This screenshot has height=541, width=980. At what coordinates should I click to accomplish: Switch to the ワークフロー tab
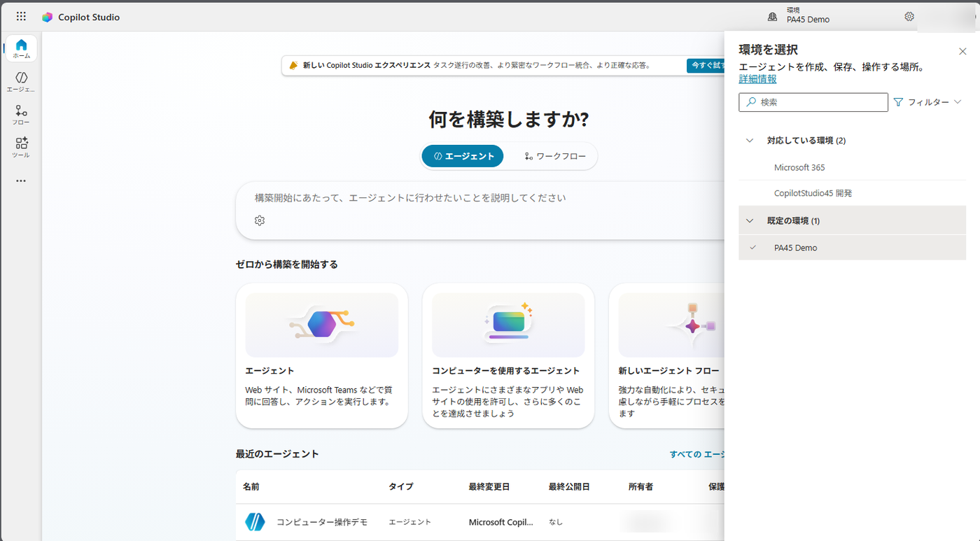click(555, 156)
